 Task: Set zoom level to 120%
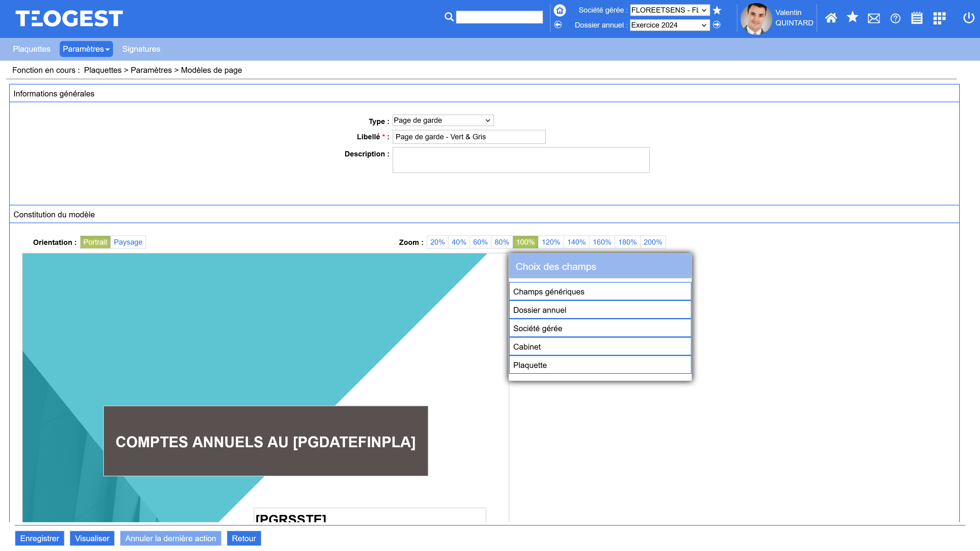pyautogui.click(x=551, y=242)
